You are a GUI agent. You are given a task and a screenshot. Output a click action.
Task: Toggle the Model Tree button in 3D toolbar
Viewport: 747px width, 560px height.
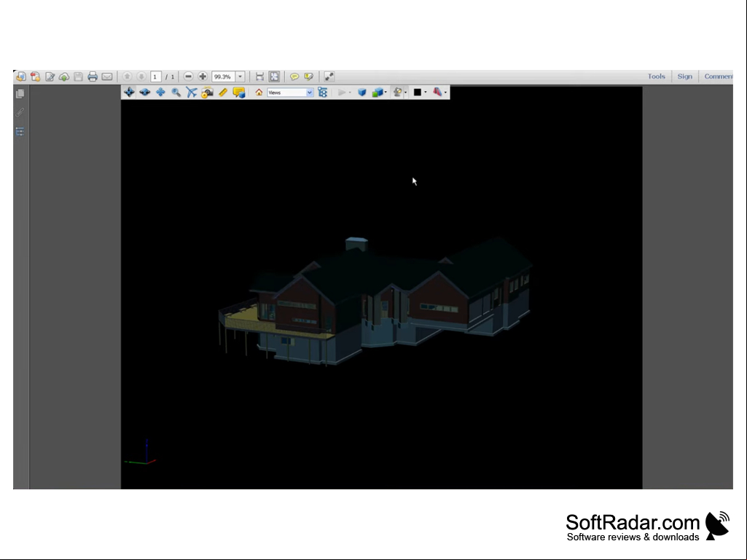[x=323, y=92]
